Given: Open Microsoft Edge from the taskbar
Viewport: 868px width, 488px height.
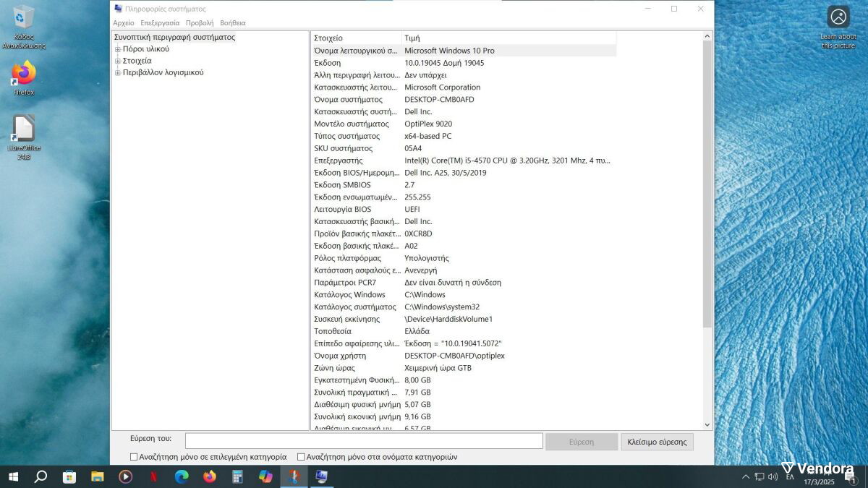Looking at the screenshot, I should (x=182, y=476).
